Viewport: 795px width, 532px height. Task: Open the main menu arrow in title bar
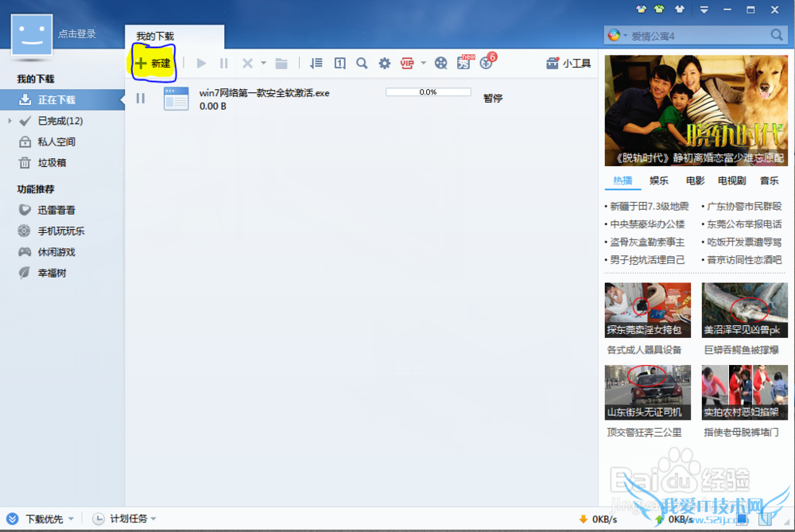click(704, 10)
